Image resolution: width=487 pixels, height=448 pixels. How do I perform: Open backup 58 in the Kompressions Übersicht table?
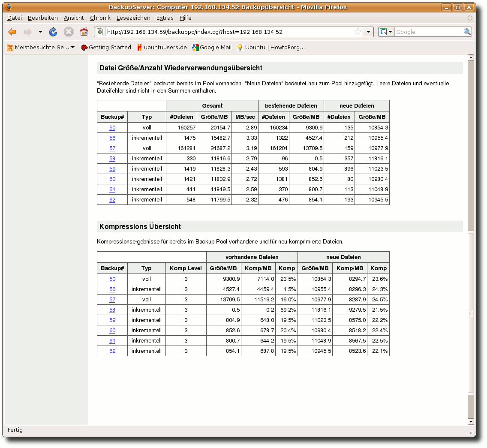pyautogui.click(x=112, y=310)
